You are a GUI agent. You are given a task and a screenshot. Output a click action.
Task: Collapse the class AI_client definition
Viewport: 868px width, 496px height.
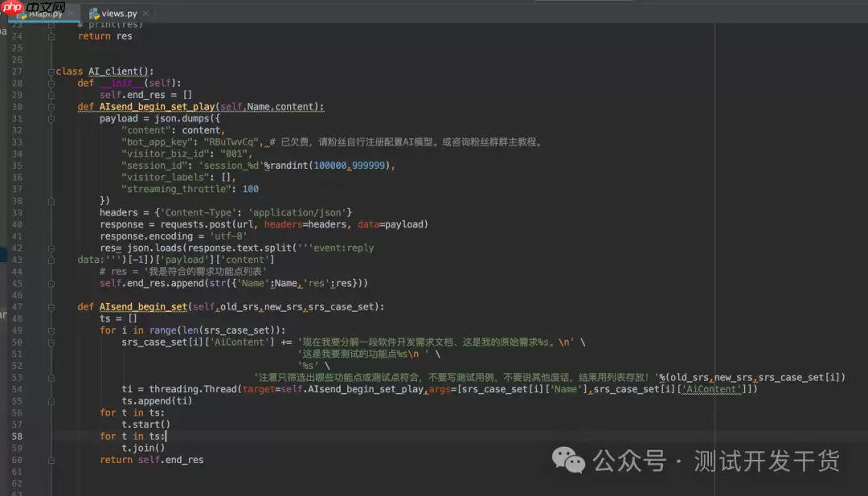51,71
